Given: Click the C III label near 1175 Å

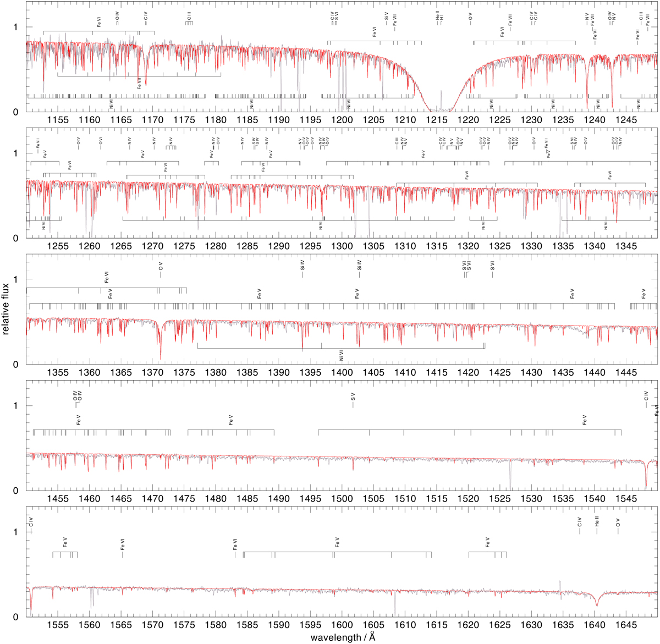Looking at the screenshot, I should click(x=189, y=17).
